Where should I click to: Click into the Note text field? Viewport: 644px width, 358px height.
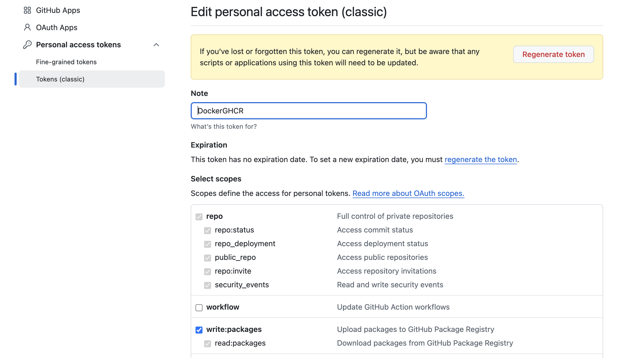pos(309,111)
